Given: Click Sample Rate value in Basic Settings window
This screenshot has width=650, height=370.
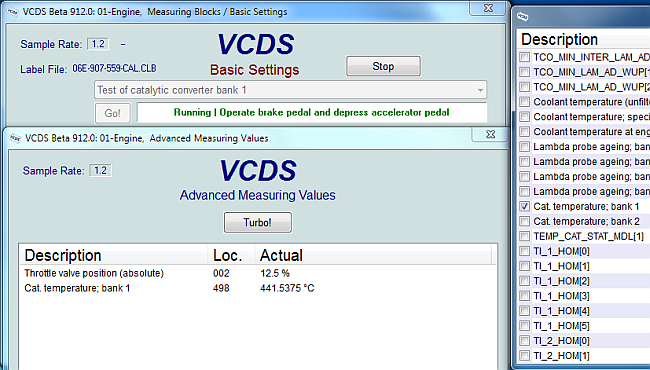Looking at the screenshot, I should tap(98, 44).
